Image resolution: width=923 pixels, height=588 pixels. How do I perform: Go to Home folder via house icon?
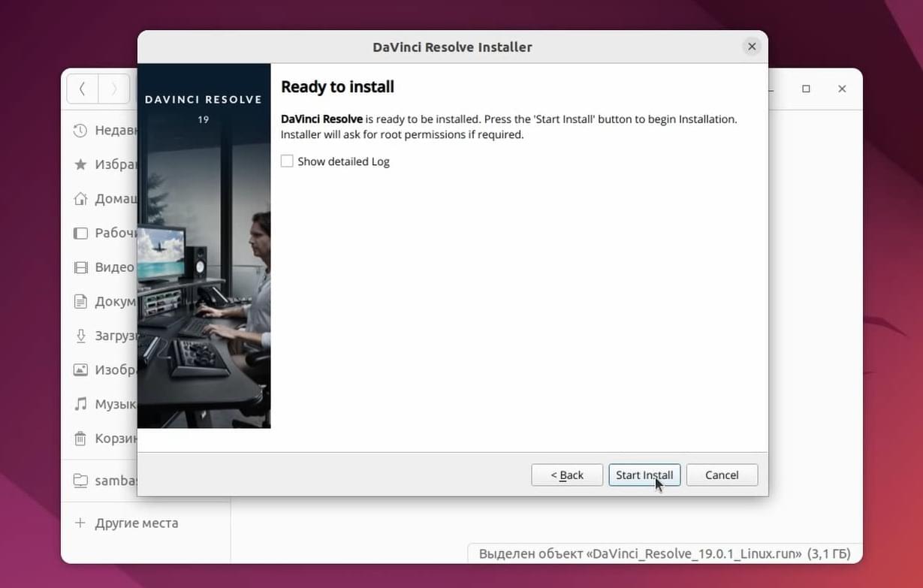80,199
